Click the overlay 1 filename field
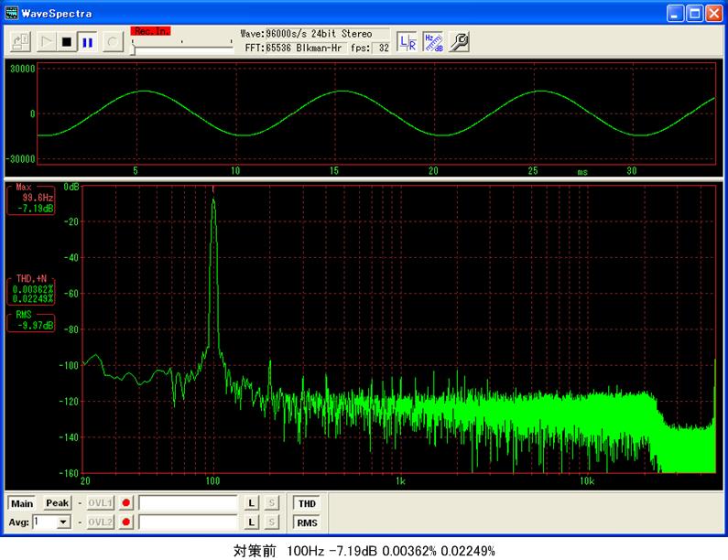Viewport: 728px width, 560px height. tap(188, 503)
